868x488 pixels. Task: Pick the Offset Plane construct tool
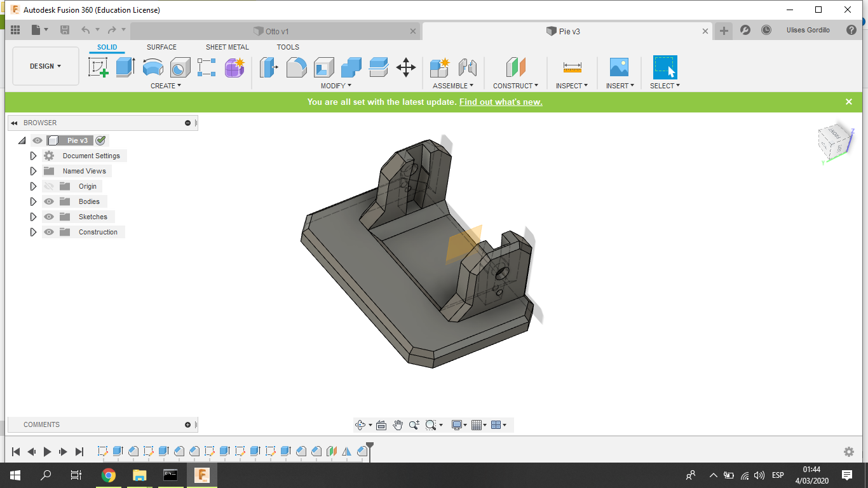515,67
